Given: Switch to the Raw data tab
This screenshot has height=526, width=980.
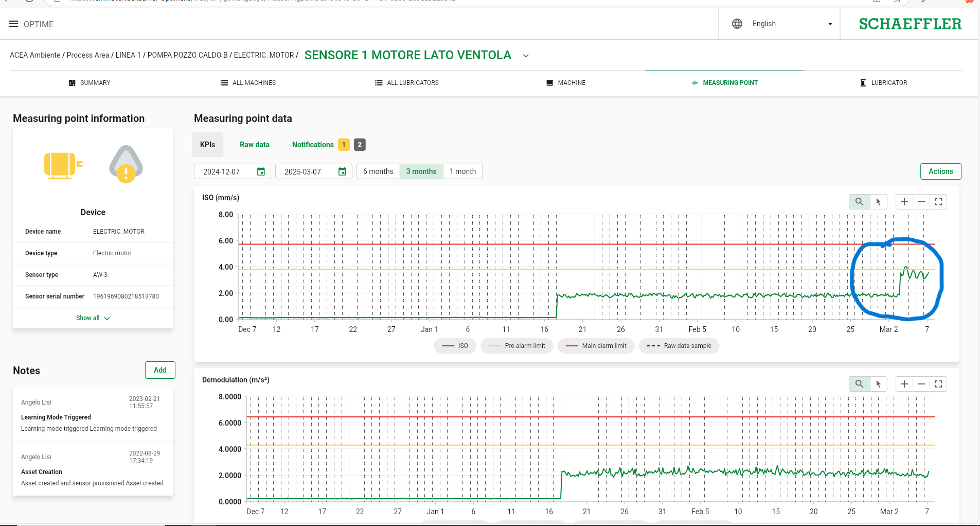Looking at the screenshot, I should 255,145.
